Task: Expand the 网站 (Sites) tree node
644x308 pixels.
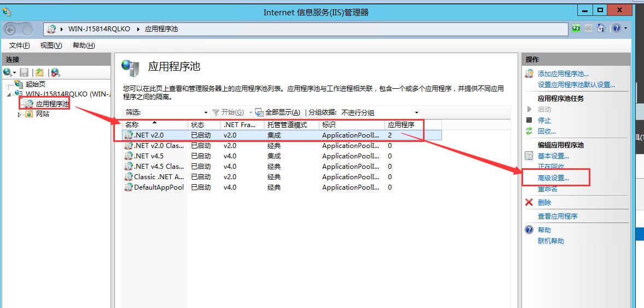Action: coord(20,115)
